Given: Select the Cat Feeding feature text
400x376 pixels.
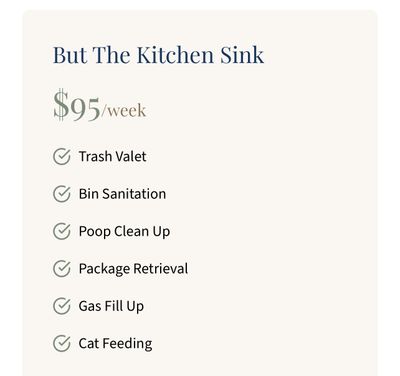Looking at the screenshot, I should pos(115,343).
